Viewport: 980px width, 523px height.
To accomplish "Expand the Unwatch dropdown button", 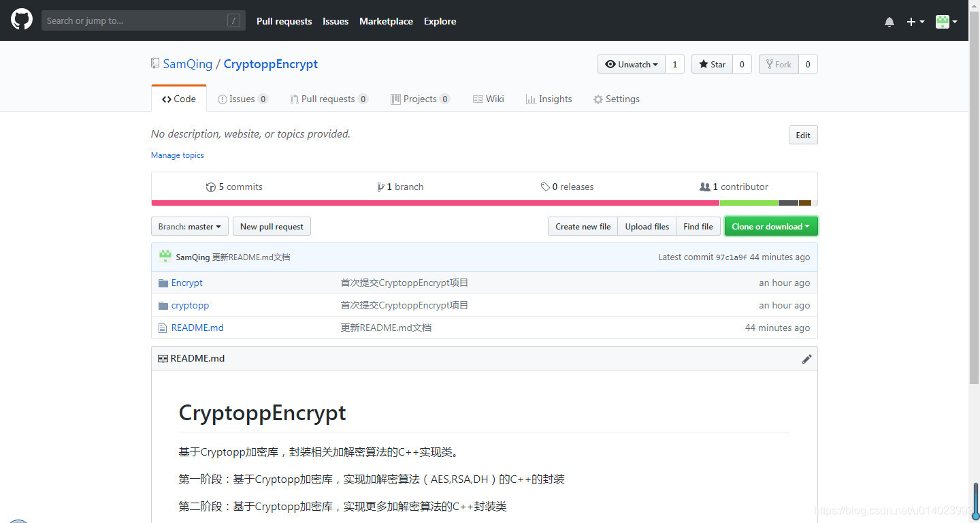I will pos(631,64).
